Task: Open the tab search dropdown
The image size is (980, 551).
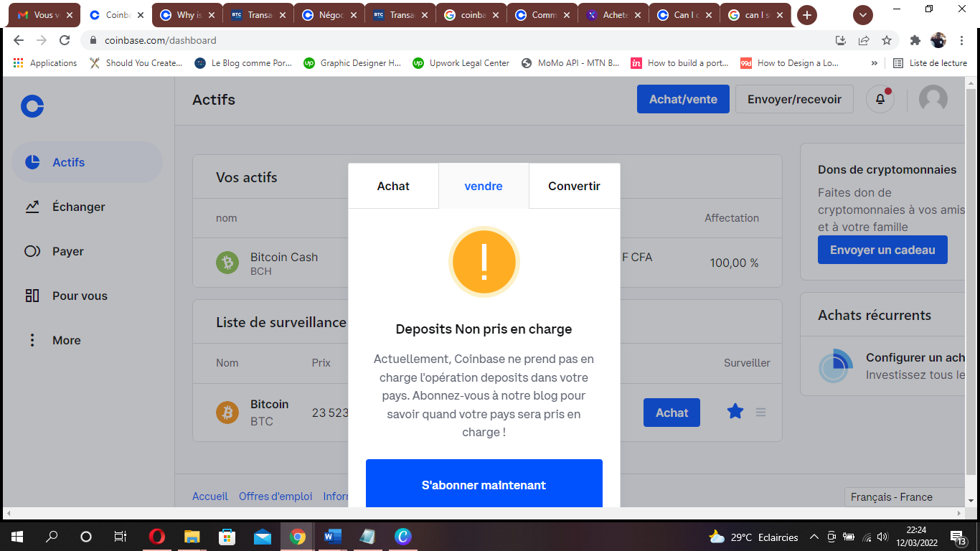Action: pos(863,15)
